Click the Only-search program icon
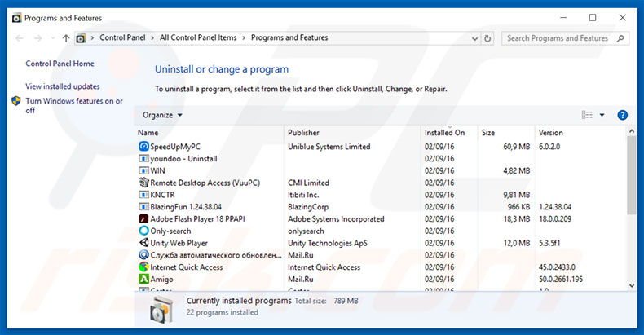The image size is (644, 335). click(143, 231)
